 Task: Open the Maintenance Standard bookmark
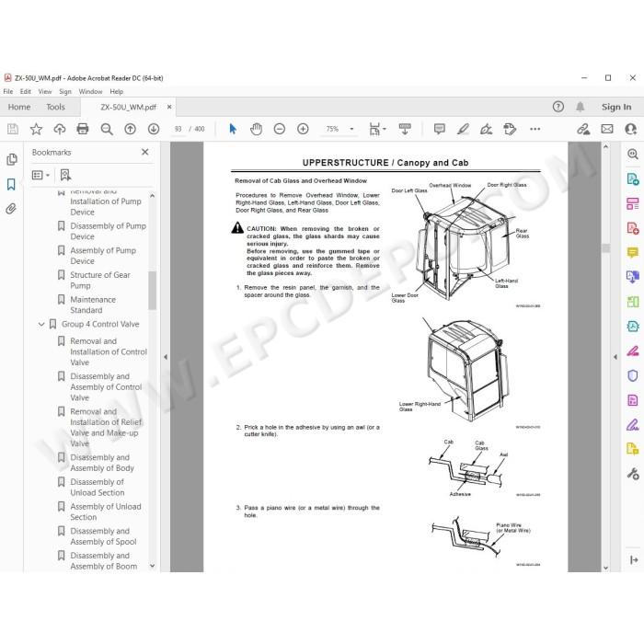(93, 305)
